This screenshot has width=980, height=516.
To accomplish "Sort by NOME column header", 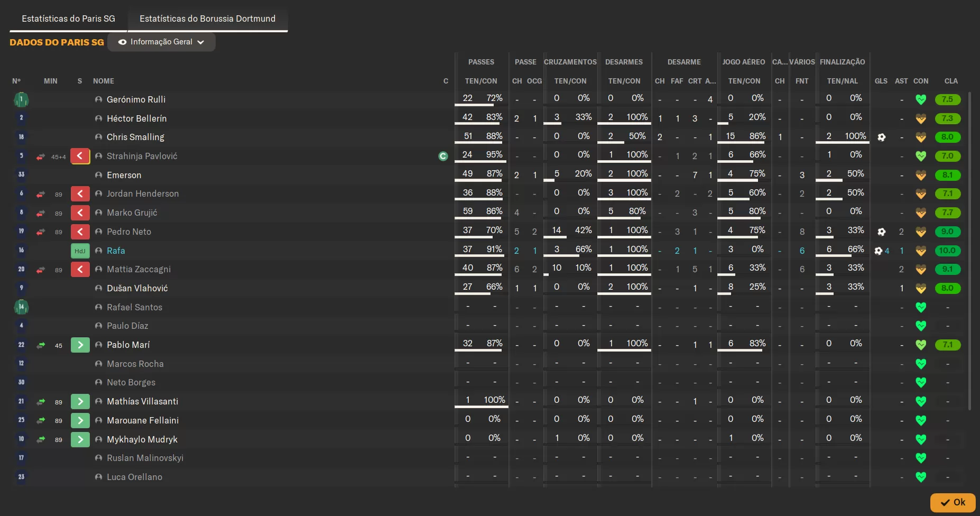I will [104, 81].
